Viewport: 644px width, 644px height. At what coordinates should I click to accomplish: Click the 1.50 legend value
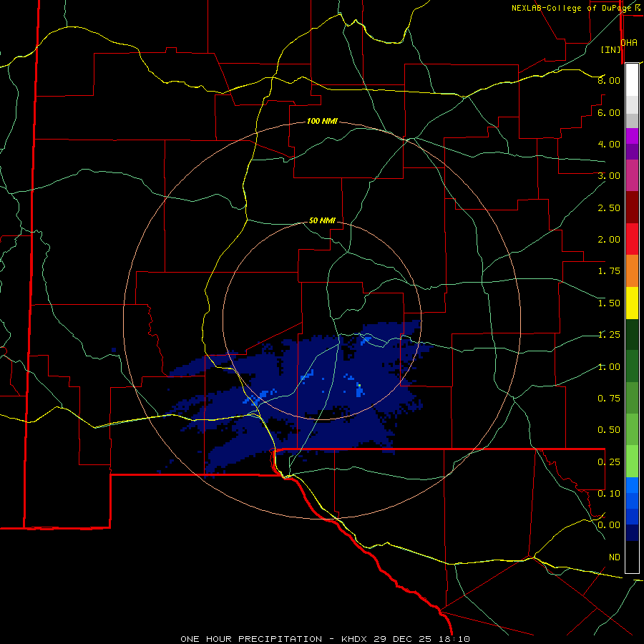click(x=609, y=303)
